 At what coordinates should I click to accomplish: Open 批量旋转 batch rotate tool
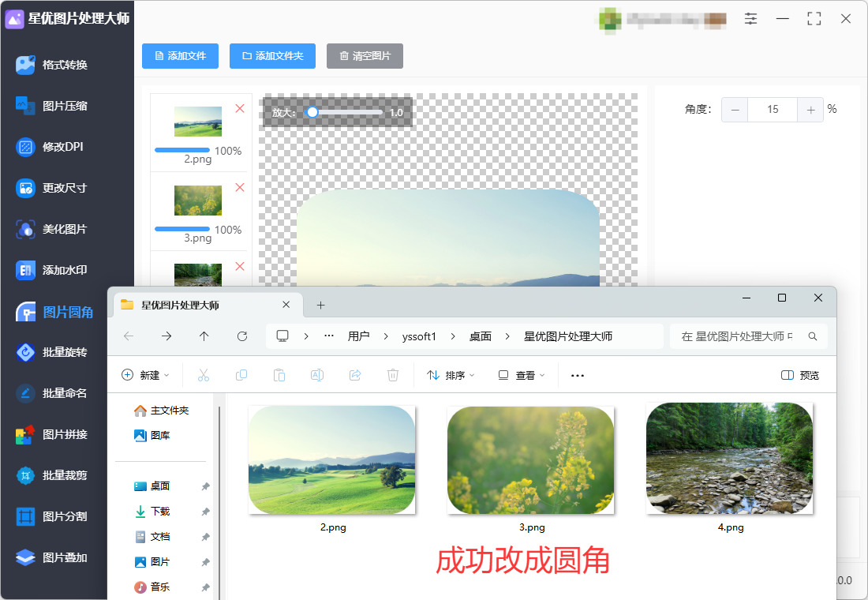pos(52,352)
